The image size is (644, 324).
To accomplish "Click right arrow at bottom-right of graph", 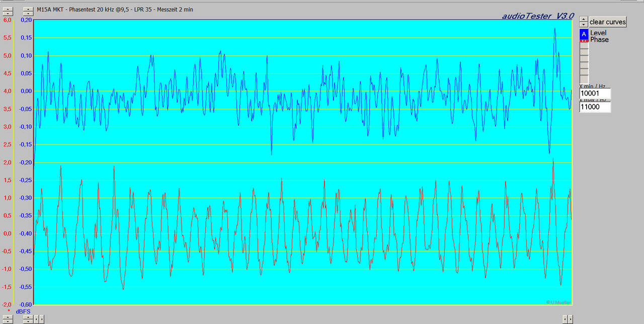I will pyautogui.click(x=571, y=319).
